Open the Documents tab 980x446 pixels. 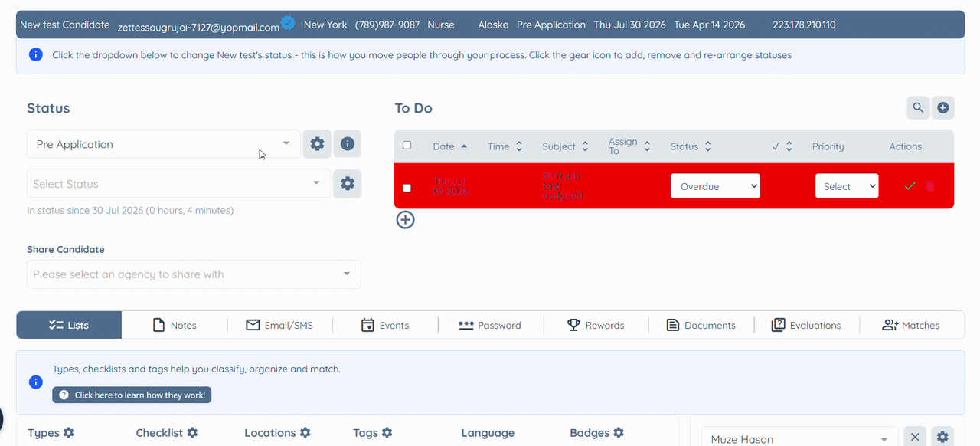coord(701,325)
